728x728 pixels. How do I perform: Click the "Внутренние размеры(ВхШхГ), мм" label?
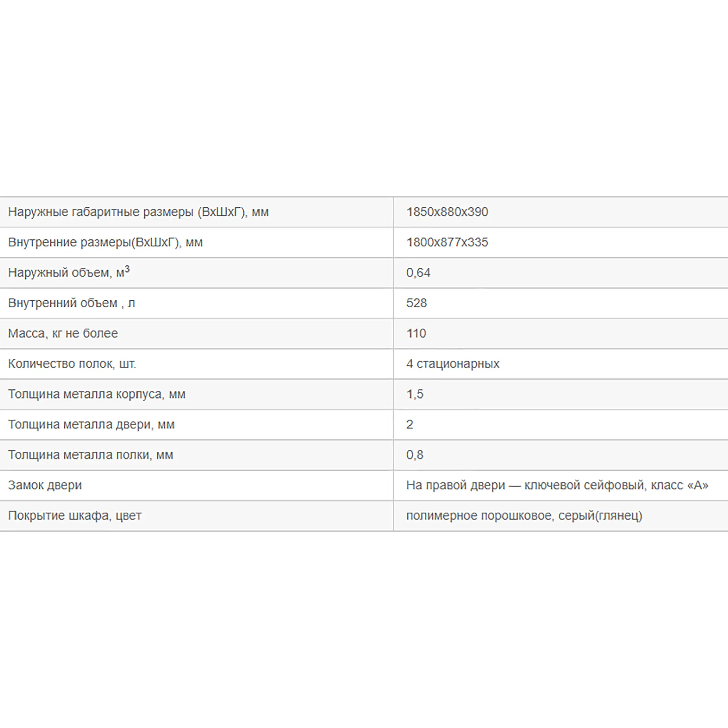(x=105, y=242)
